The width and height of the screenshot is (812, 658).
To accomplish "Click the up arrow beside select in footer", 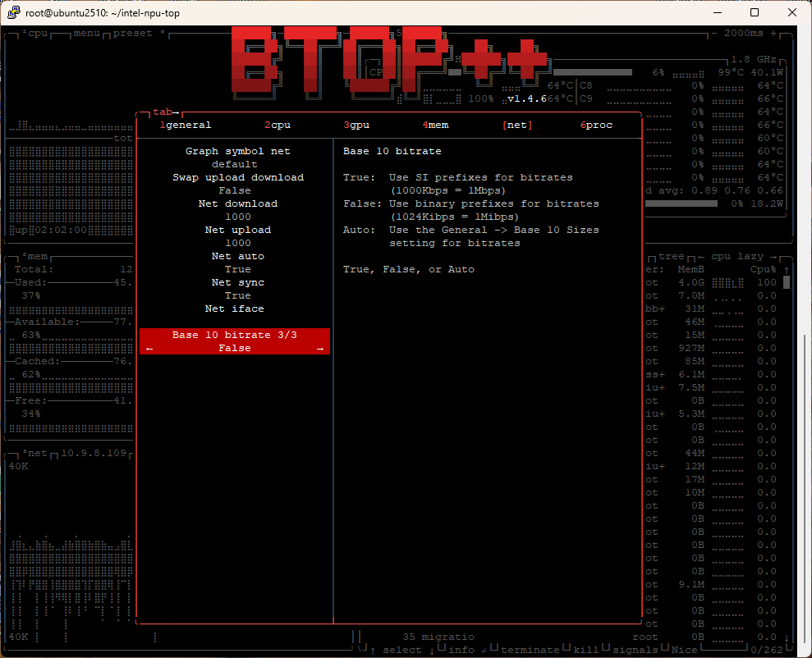I will pyautogui.click(x=373, y=651).
